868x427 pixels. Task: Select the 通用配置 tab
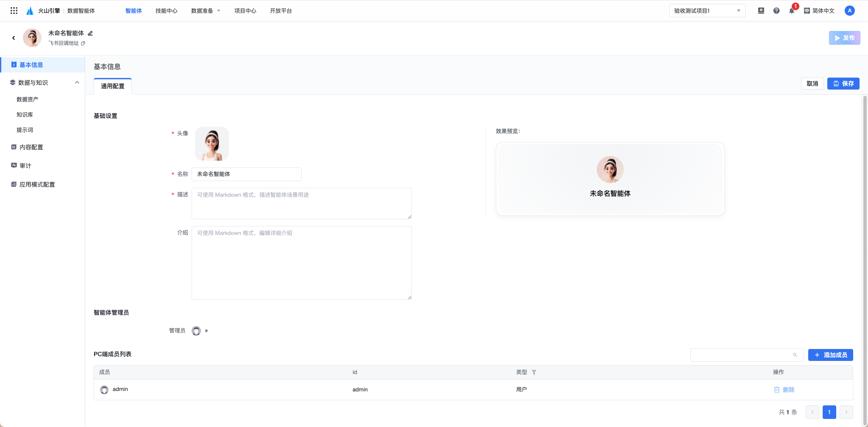113,86
